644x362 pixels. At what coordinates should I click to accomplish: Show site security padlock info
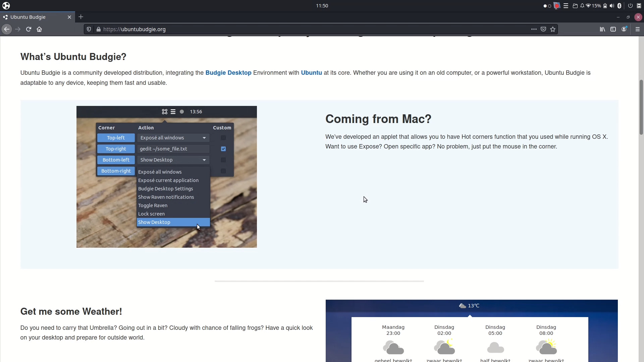point(98,29)
